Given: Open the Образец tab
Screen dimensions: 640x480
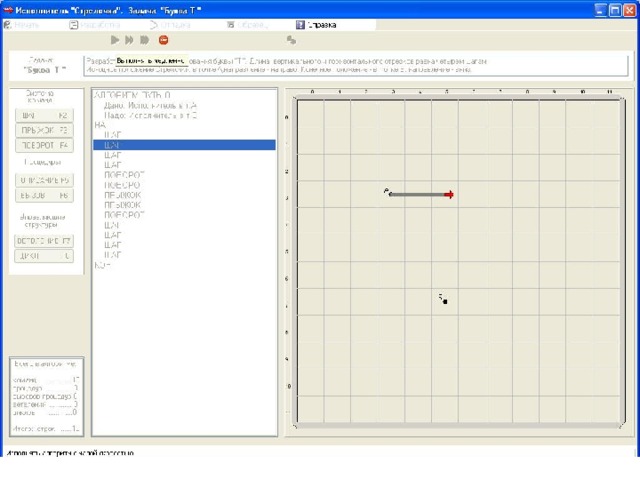Looking at the screenshot, I should tap(247, 25).
